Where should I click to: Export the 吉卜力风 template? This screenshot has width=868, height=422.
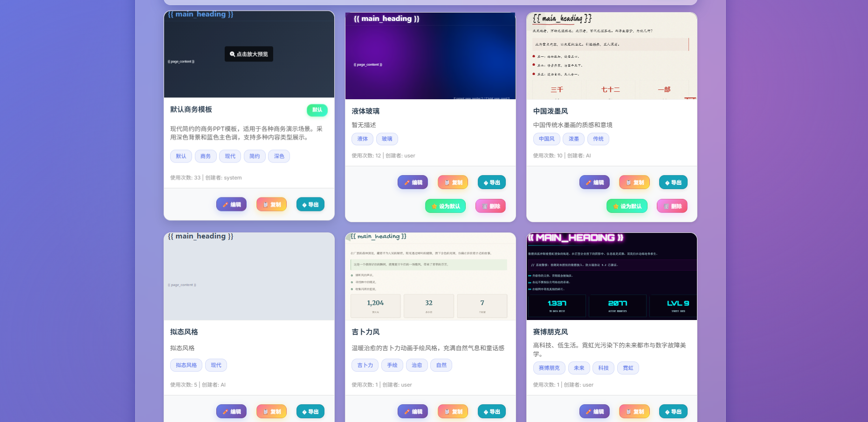[491, 411]
